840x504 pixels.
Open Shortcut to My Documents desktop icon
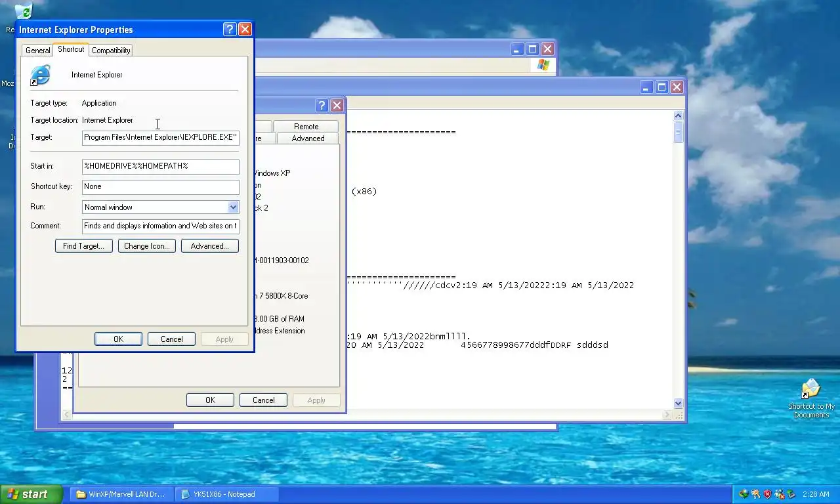[x=811, y=398]
